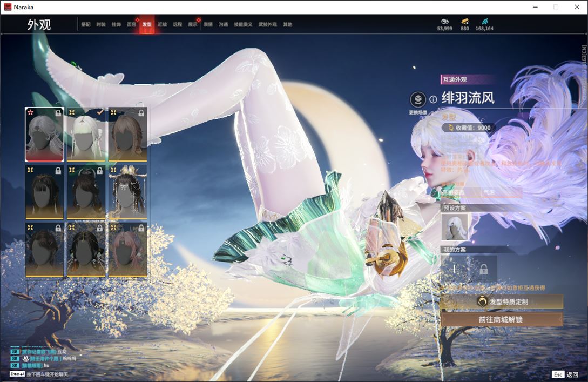Click the 互通外观 label
Viewport: 588px width, 382px height.
pyautogui.click(x=455, y=79)
